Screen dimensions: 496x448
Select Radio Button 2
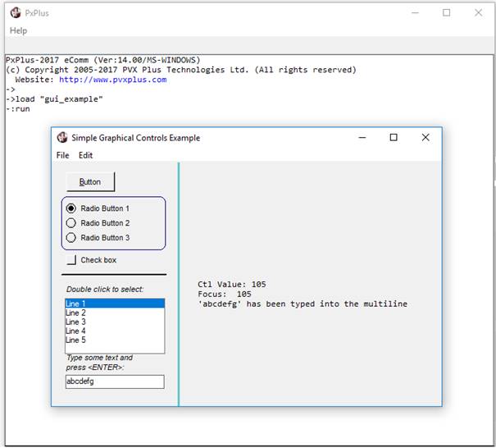tap(71, 223)
